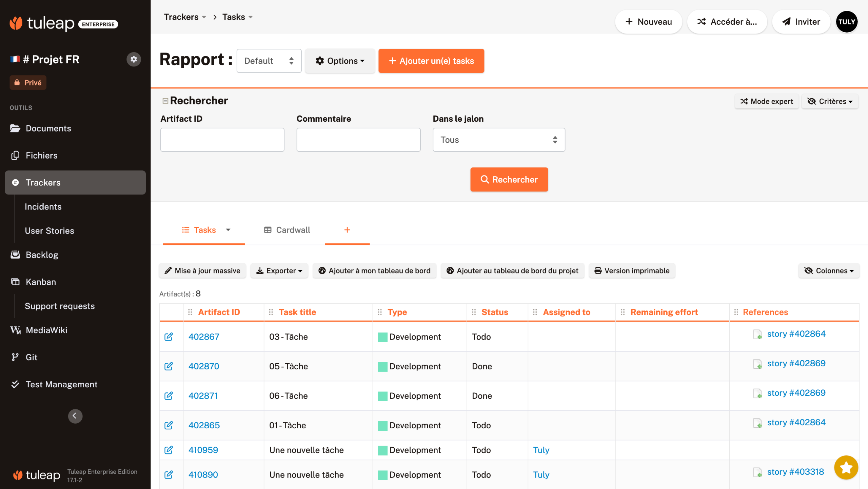
Task: Open Critères visibility dropdown
Action: 829,101
